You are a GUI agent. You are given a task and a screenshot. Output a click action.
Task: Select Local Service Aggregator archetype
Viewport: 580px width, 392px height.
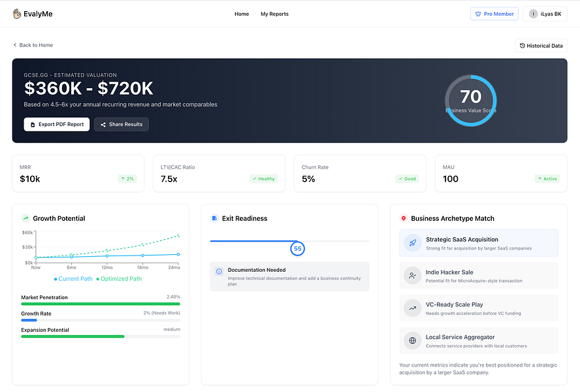point(479,341)
